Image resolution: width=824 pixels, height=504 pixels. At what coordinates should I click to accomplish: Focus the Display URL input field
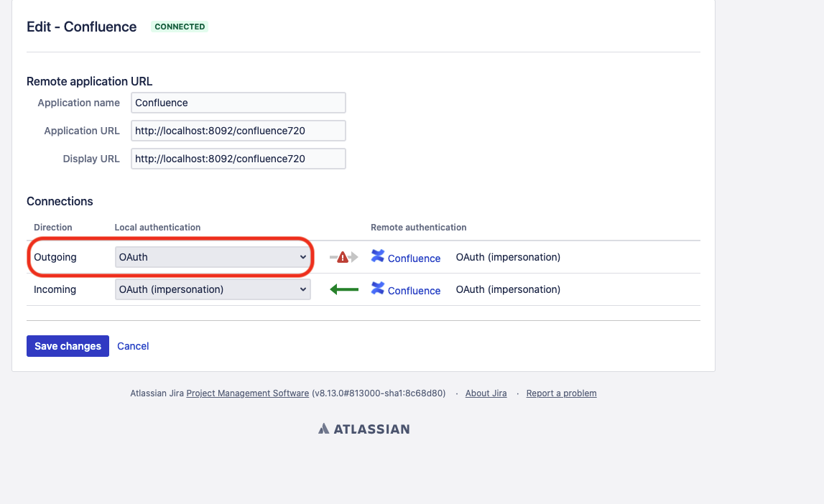tap(238, 159)
